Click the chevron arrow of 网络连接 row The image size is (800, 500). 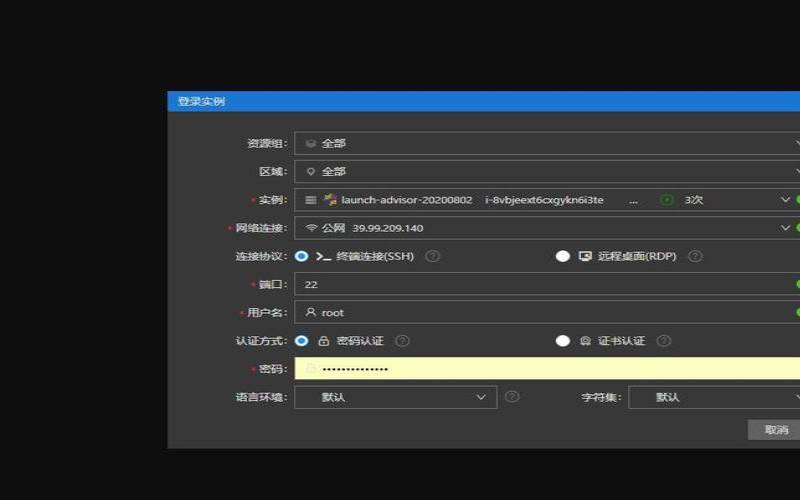pyautogui.click(x=785, y=228)
